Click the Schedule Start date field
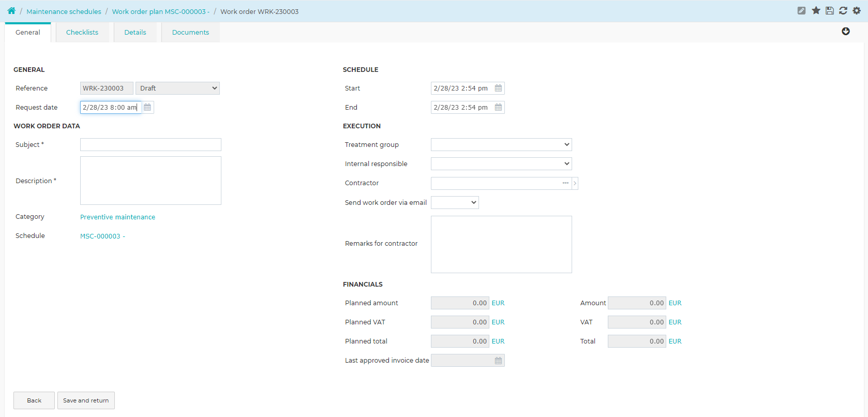 pos(462,88)
